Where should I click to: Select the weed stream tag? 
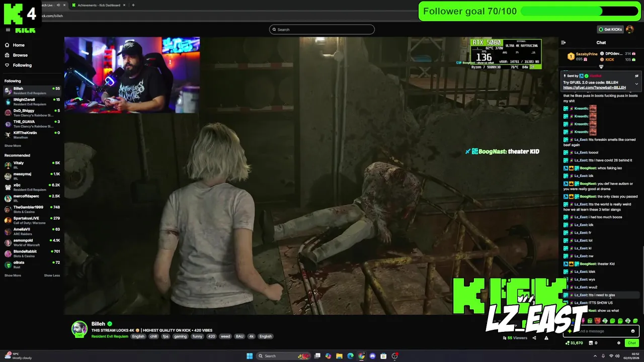tap(225, 337)
